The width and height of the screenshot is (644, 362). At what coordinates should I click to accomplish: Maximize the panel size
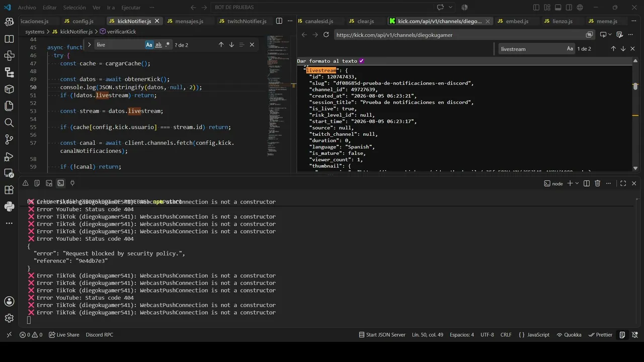coord(623,184)
